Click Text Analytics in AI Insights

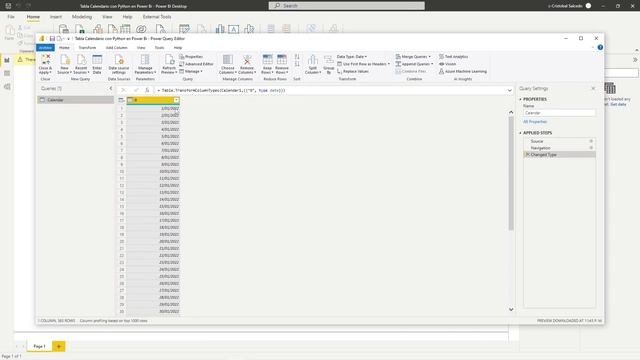coord(453,57)
